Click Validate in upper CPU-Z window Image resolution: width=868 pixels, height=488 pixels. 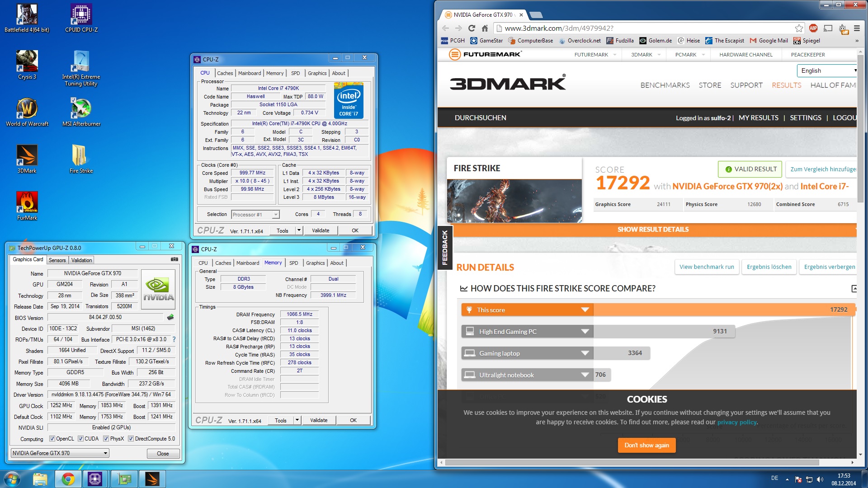pos(321,230)
